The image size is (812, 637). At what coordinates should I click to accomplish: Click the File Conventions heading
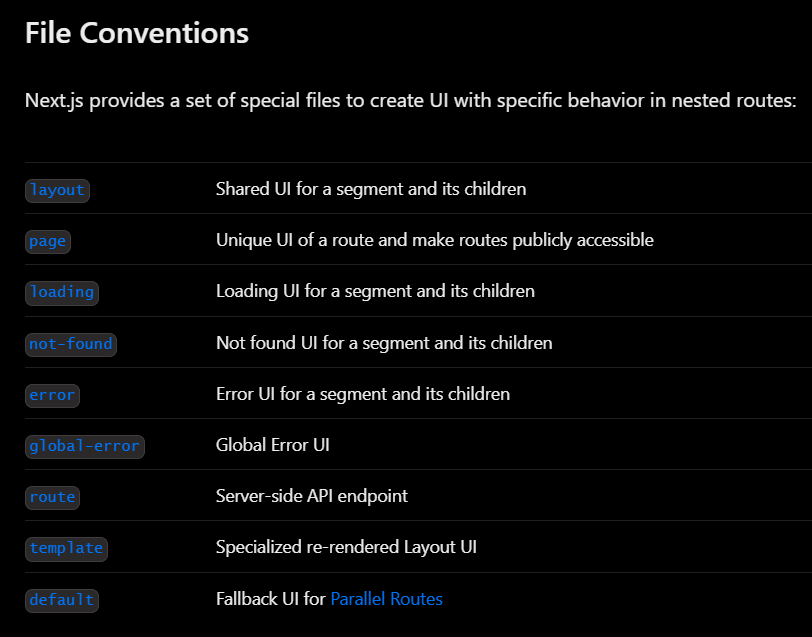click(x=137, y=33)
